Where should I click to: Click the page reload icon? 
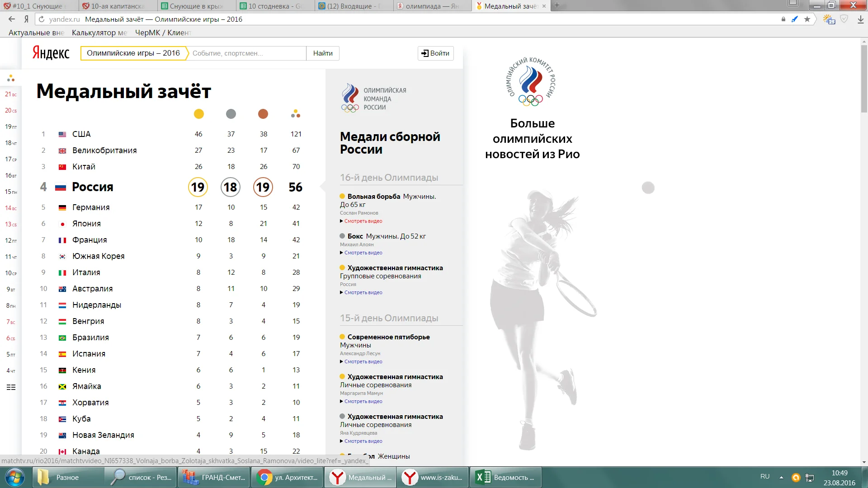(x=42, y=19)
